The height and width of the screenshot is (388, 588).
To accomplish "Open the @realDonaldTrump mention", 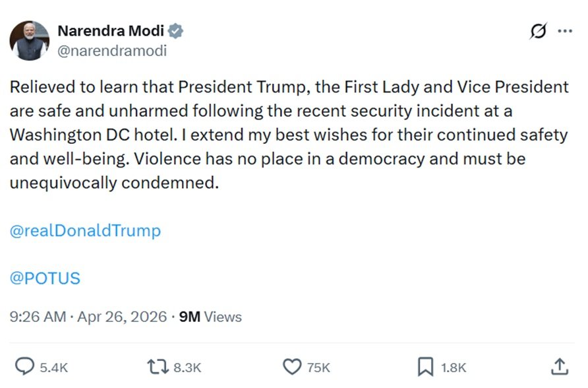I will coord(85,231).
